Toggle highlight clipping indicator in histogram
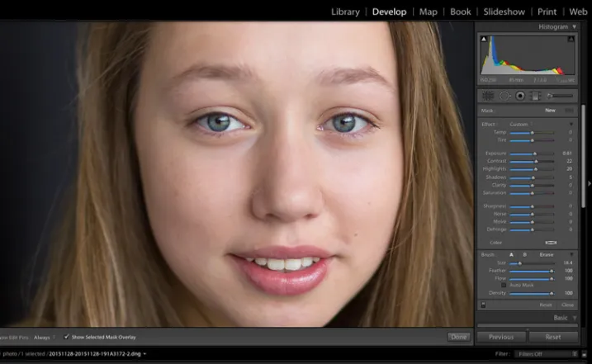Viewport: 592px width, 364px height. click(x=571, y=39)
